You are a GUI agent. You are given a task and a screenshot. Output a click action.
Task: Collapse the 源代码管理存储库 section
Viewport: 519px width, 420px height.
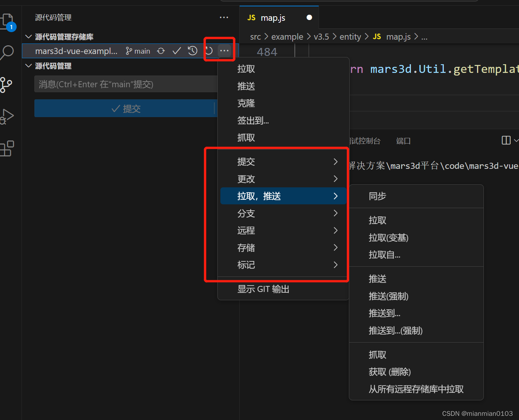coord(28,37)
